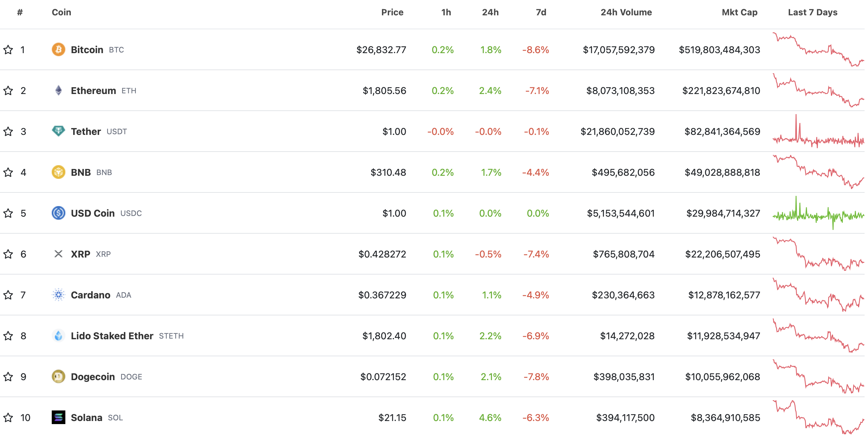Screen dimensions: 868x436
Task: Click Bitcoin volume $17,057,592,379
Action: (619, 50)
